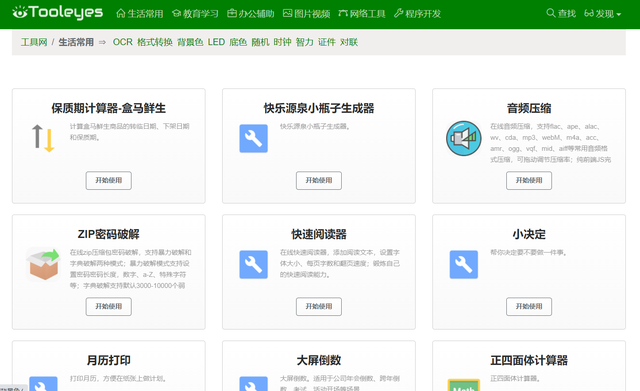Click the 快速阅读器 wrench icon
The image size is (640, 391).
(253, 264)
